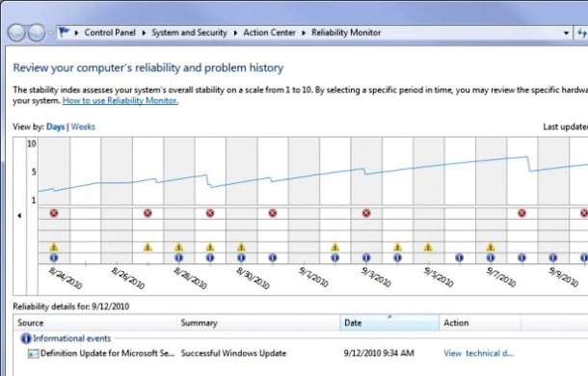The height and width of the screenshot is (376, 588).
Task: Expand the arrow after System and Security
Action: click(235, 33)
